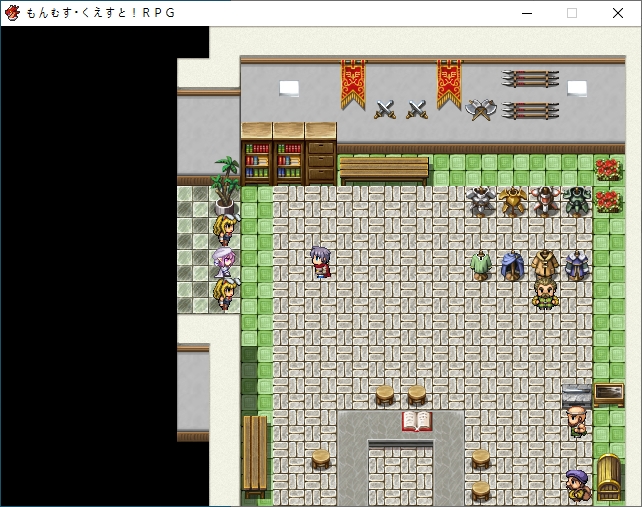Viewport: 642px width, 507px height.
Task: Click the right white window on the wall
Action: [x=577, y=88]
